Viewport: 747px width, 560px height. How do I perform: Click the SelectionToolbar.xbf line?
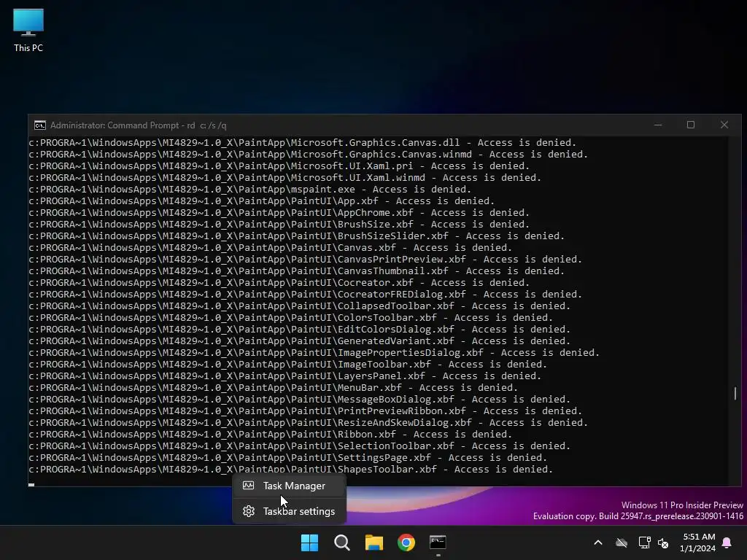pyautogui.click(x=300, y=446)
